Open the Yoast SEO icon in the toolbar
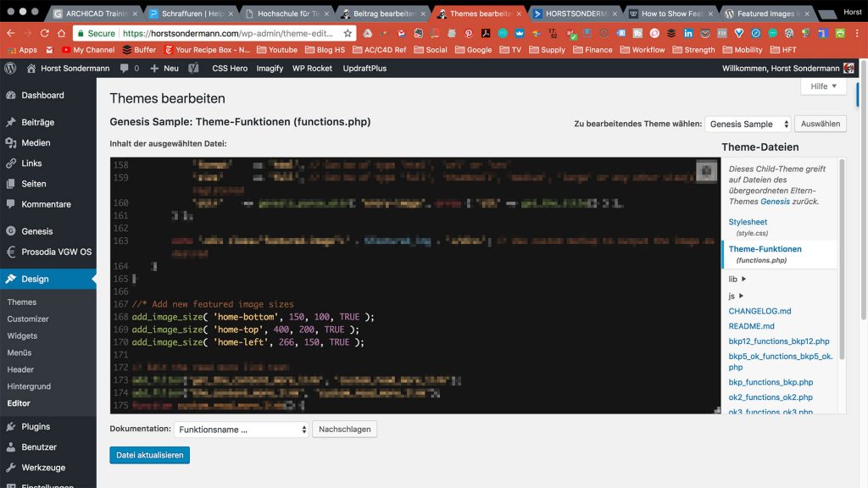The width and height of the screenshot is (868, 488). point(193,67)
